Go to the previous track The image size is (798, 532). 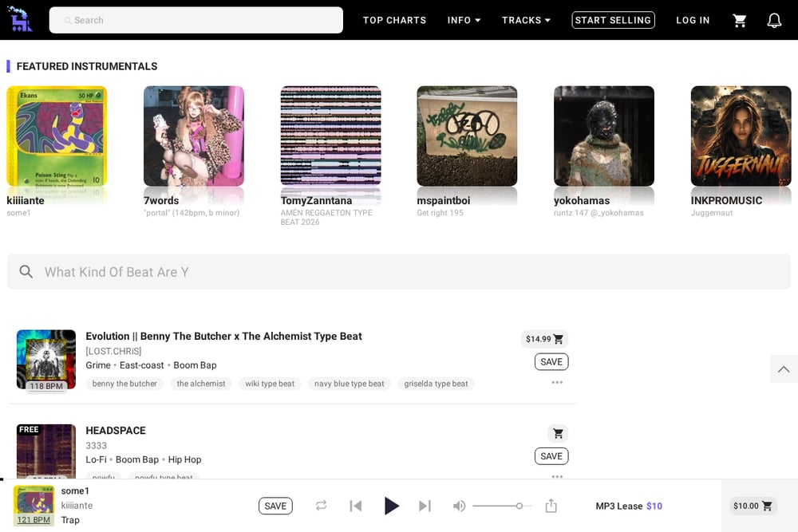coord(356,506)
